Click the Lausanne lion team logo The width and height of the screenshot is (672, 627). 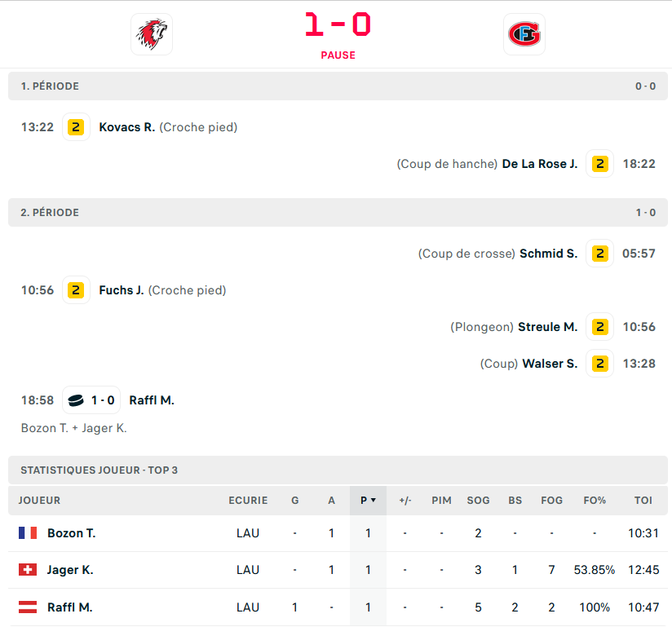pyautogui.click(x=152, y=34)
